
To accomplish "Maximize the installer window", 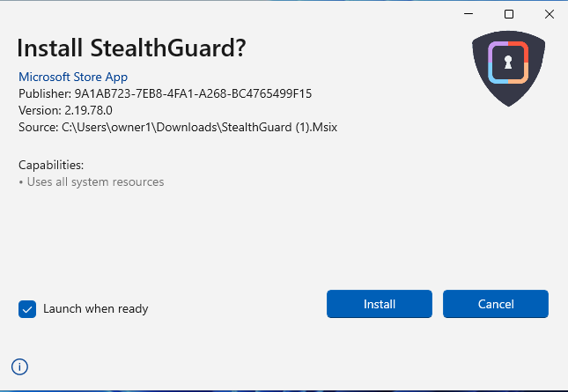I will [x=508, y=14].
